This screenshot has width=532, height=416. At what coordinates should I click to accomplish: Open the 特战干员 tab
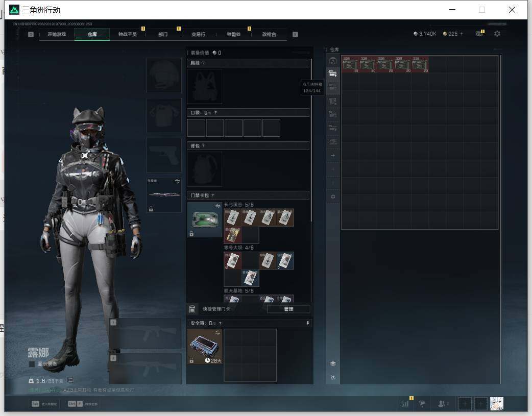click(128, 34)
